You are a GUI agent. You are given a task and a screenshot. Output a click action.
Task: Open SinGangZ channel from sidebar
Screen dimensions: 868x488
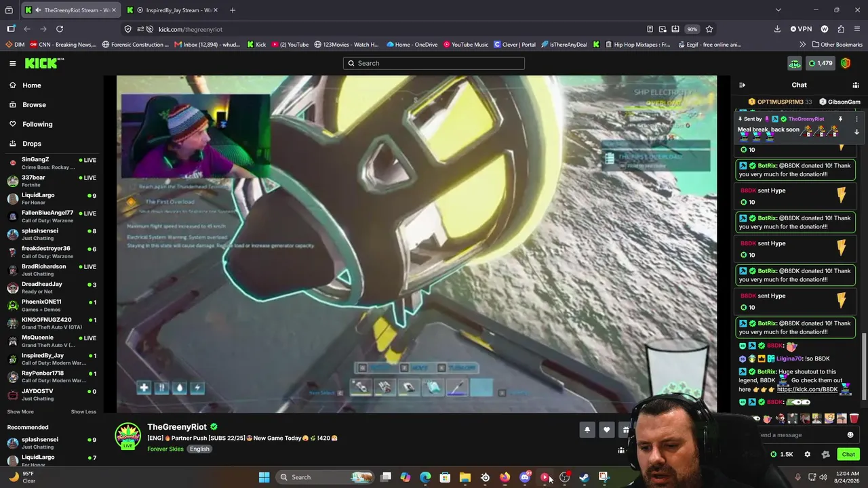point(52,163)
